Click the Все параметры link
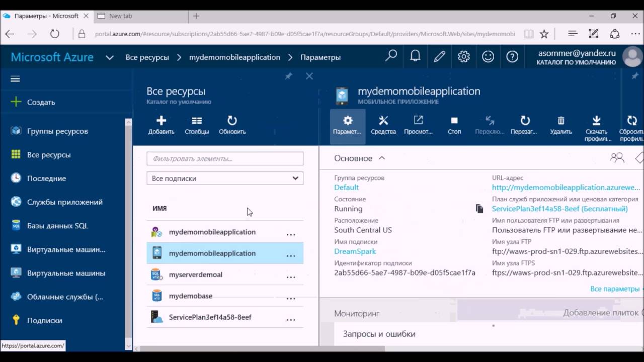This screenshot has width=644, height=362. 615,289
